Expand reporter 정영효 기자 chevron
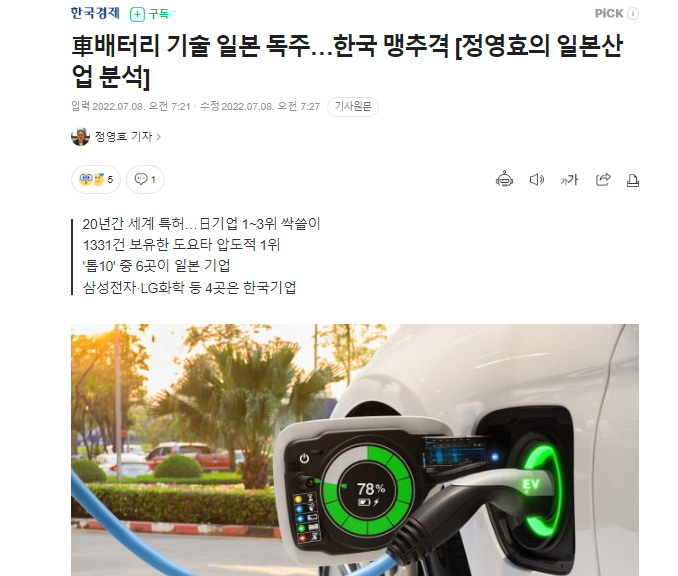The height and width of the screenshot is (576, 678). 159,137
